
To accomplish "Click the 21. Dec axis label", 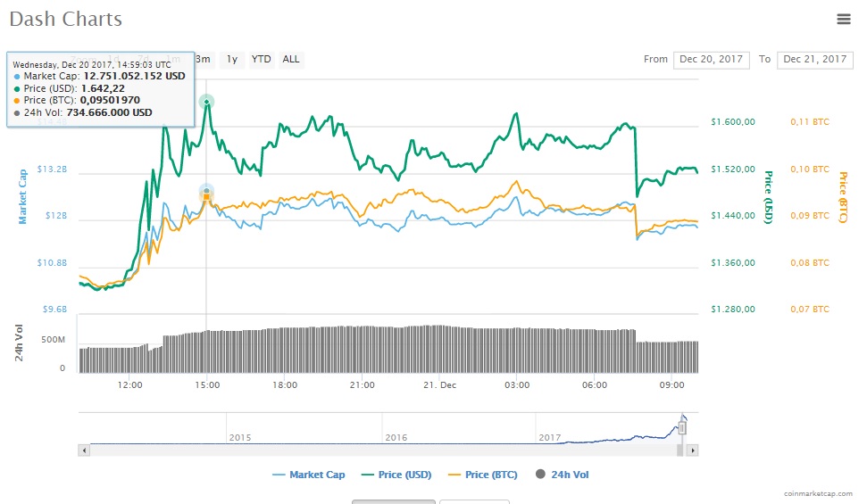I will (x=439, y=385).
